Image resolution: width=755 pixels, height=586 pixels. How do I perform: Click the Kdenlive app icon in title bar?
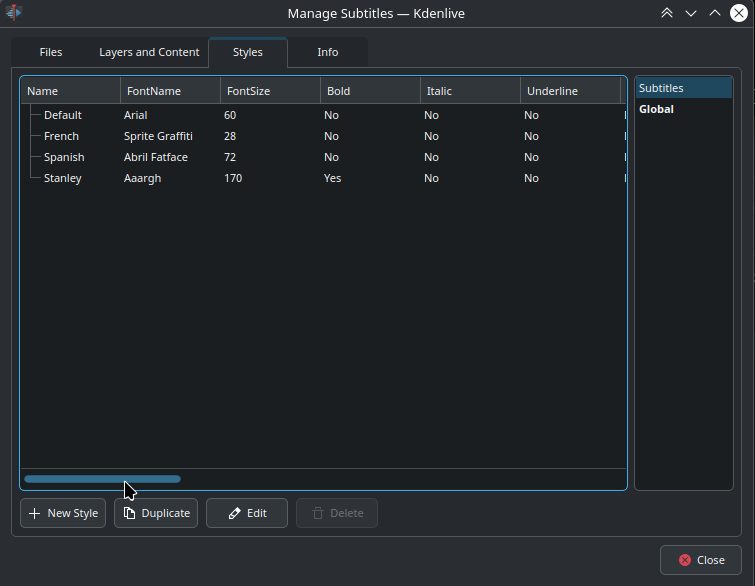[x=14, y=13]
